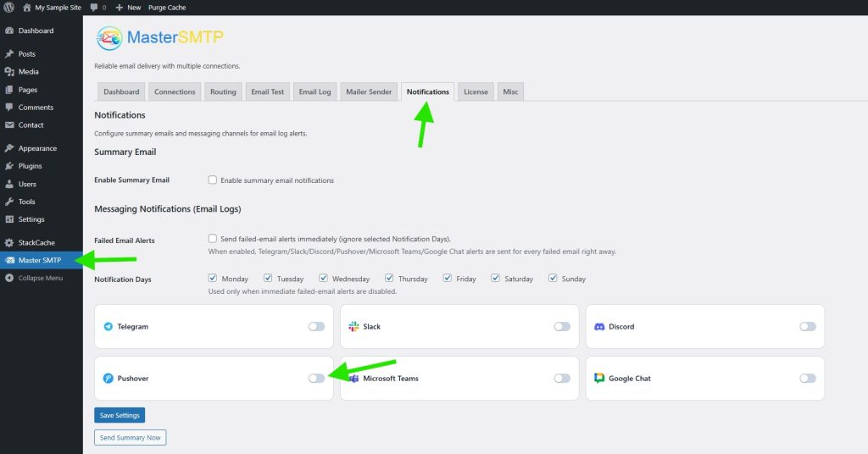Click the Tools wrench icon in sidebar
Image resolution: width=868 pixels, height=454 pixels.
click(8, 202)
